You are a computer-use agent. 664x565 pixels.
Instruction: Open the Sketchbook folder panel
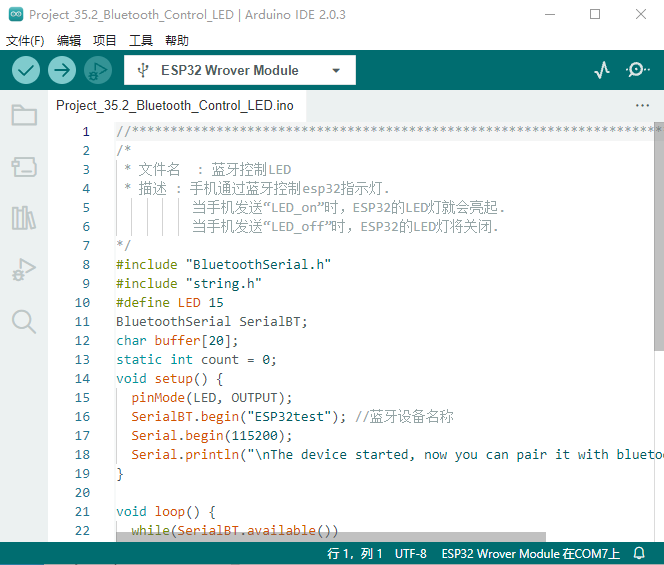tap(24, 115)
